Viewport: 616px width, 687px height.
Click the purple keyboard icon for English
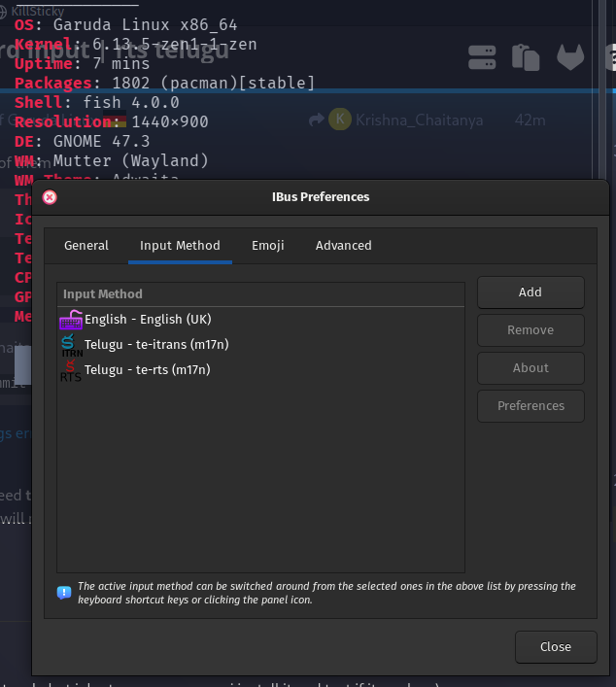point(71,320)
